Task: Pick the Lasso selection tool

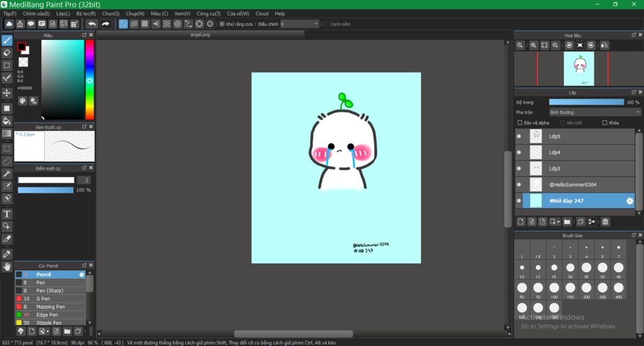Action: tap(6, 161)
